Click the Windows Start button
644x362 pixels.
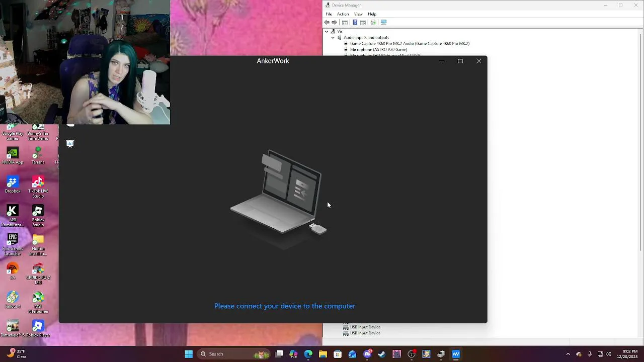coord(189,354)
